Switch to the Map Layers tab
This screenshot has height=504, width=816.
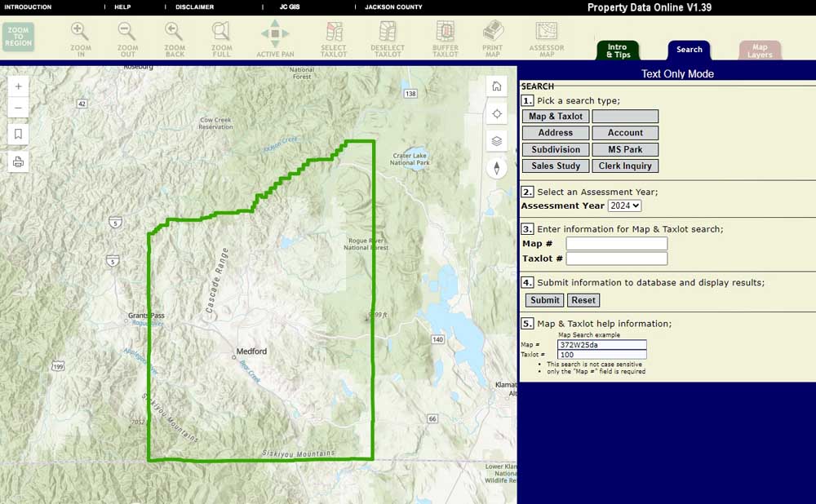coord(760,51)
